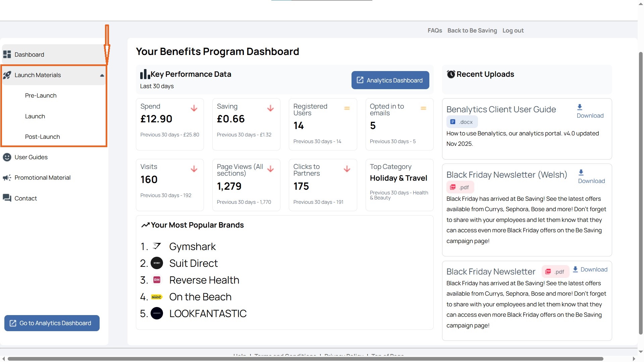Download the Black Friday Newsletter pdf

click(590, 269)
